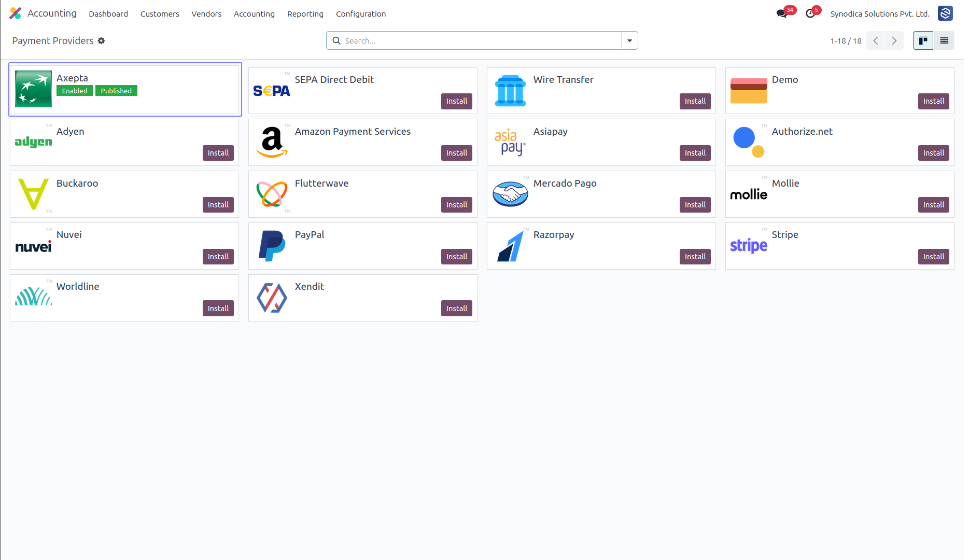This screenshot has height=560, width=969.
Task: Click the Mercado Pago handshake logo
Action: coord(510,194)
